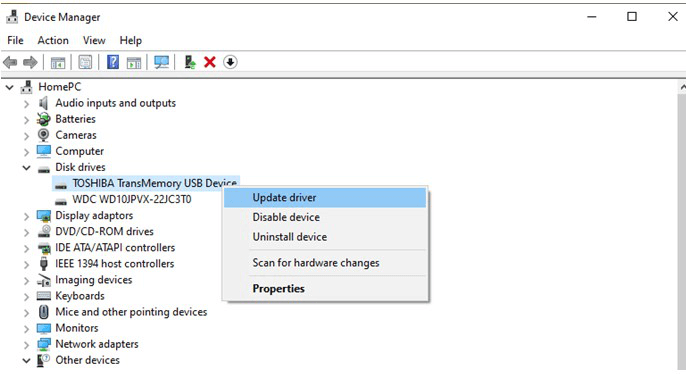Click the red X Uninstall device icon

210,62
